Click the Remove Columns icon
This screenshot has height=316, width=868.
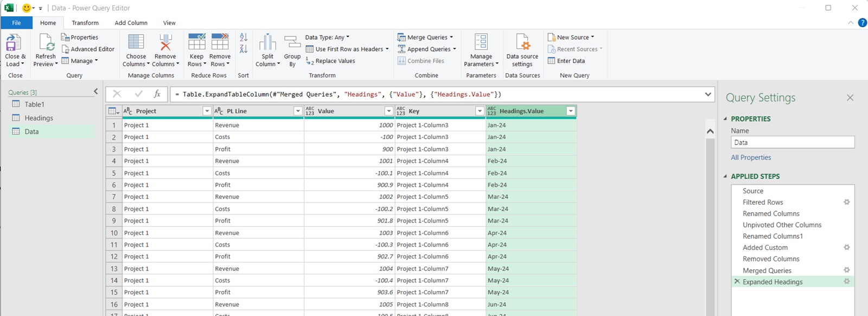point(165,42)
